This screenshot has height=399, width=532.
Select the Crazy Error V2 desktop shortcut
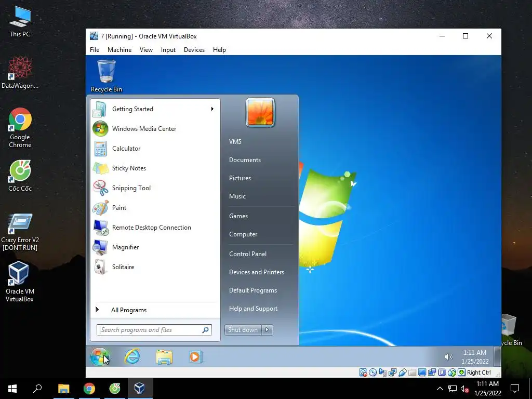(20, 232)
